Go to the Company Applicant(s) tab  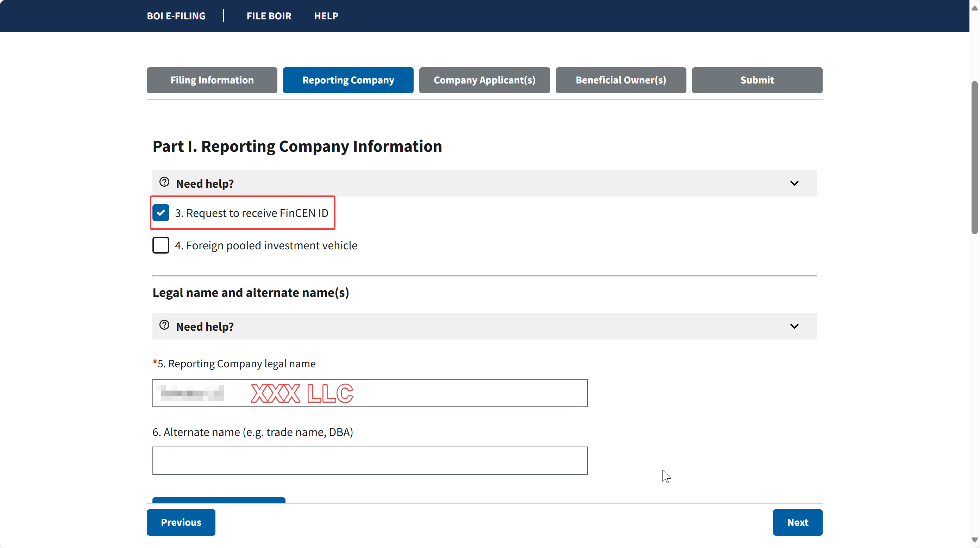(484, 80)
